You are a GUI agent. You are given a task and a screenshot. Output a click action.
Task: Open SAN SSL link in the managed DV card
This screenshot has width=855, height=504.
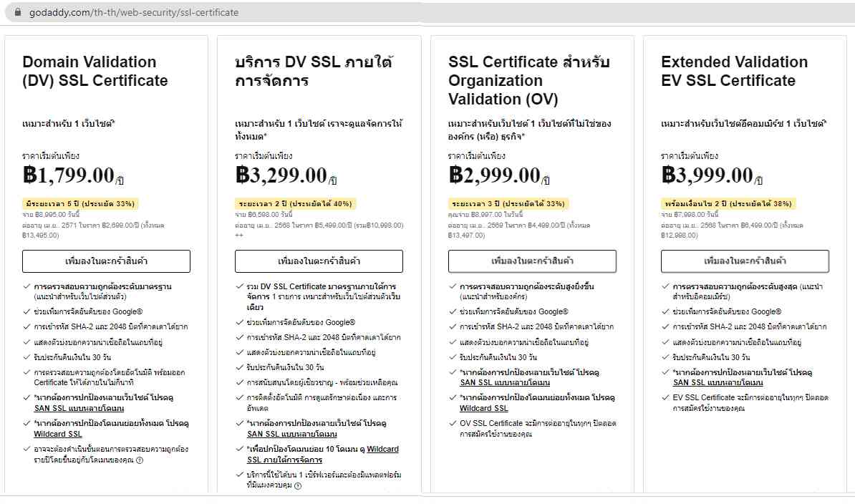tap(292, 434)
